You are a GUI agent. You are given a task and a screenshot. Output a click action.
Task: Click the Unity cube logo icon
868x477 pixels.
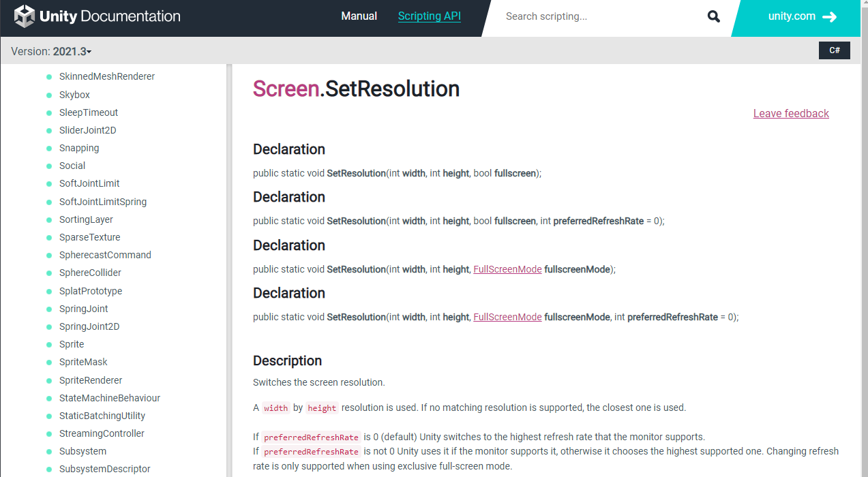(x=25, y=16)
